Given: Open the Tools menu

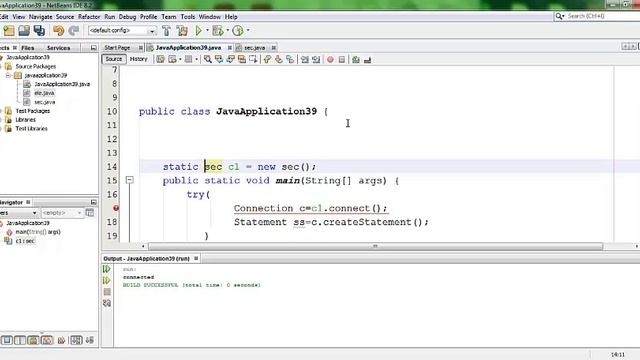Looking at the screenshot, I should 188,17.
